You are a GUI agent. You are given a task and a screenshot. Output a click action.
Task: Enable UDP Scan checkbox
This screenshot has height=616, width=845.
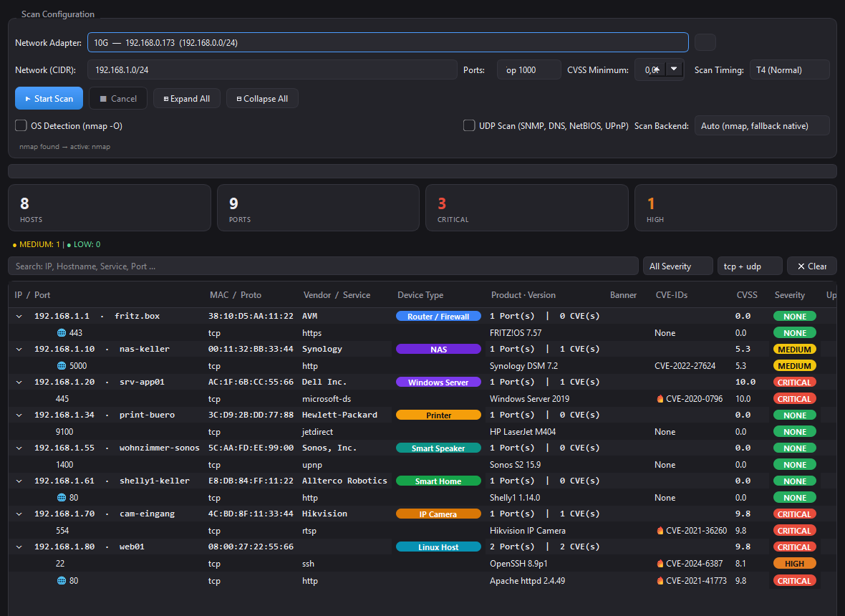pos(469,125)
